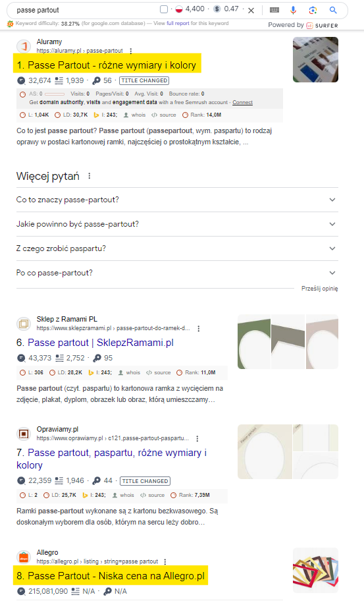Open the Passe Partout Allegro.pl result
The height and width of the screenshot is (601, 364).
tap(117, 576)
